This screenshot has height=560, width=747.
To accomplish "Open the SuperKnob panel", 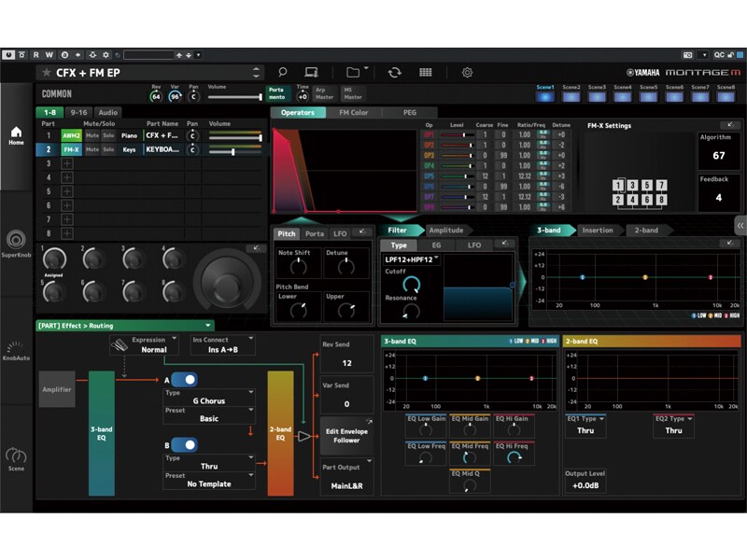I will pyautogui.click(x=16, y=244).
